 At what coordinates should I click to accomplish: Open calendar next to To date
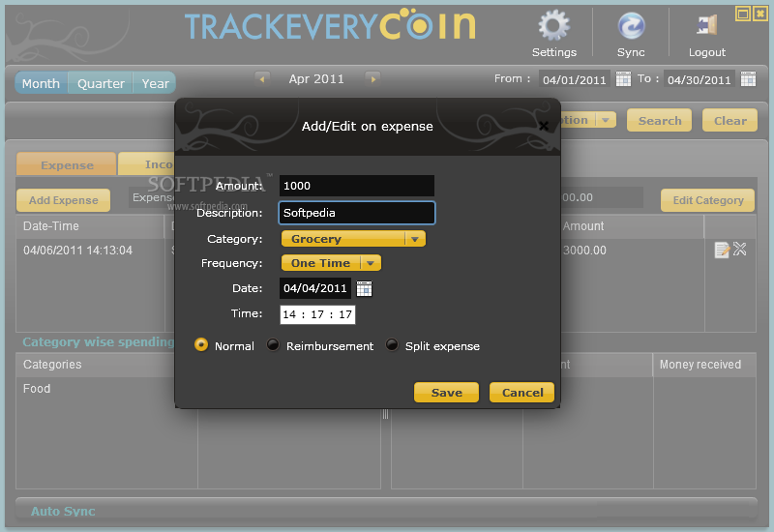748,79
